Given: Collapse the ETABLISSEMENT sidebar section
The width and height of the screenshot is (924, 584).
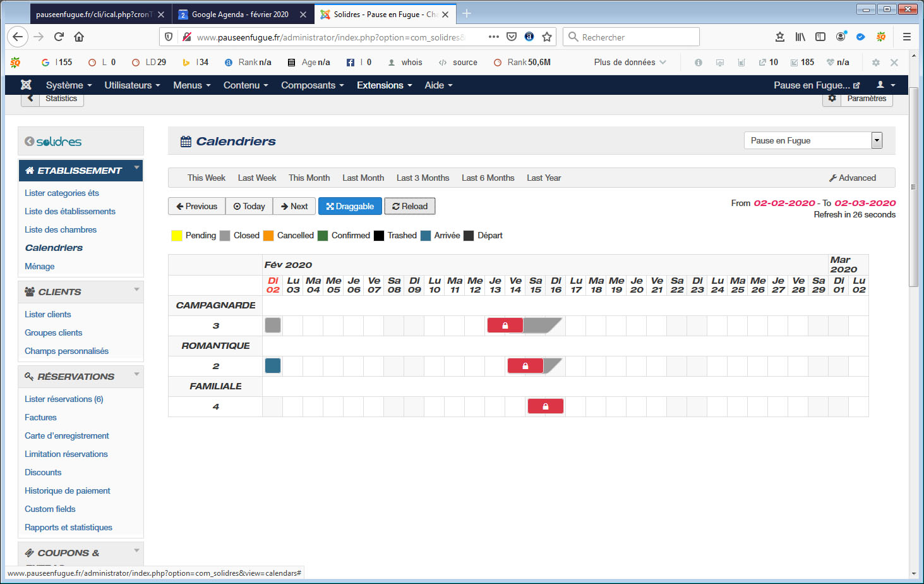Looking at the screenshot, I should click(136, 168).
